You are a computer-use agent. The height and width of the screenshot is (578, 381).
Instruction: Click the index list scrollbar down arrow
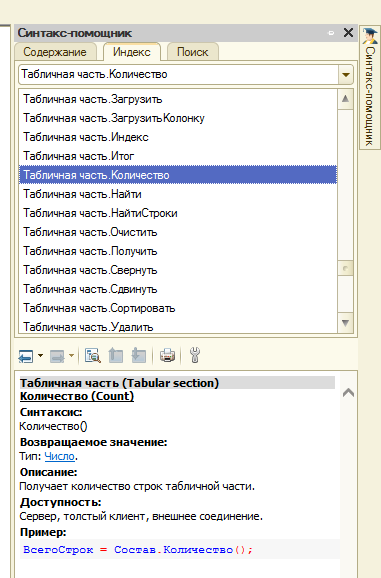(x=345, y=324)
